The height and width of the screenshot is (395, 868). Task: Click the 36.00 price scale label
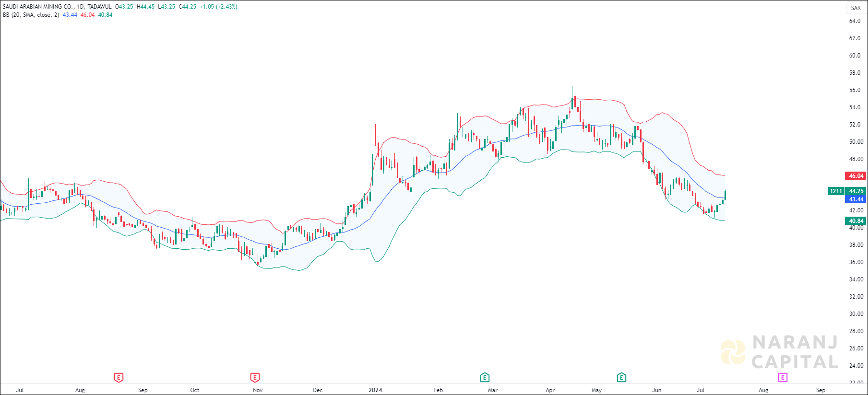pyautogui.click(x=856, y=262)
